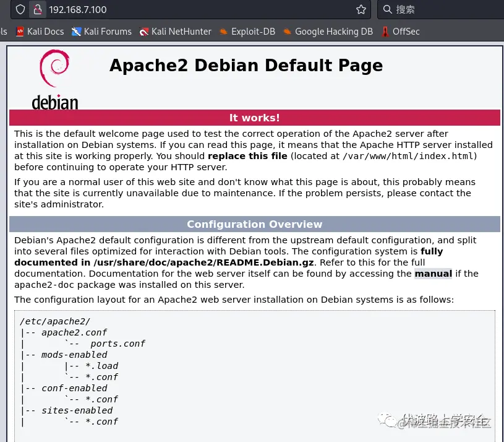Click conf-enabled in the config tree
This screenshot has width=504, height=442.
point(74,388)
